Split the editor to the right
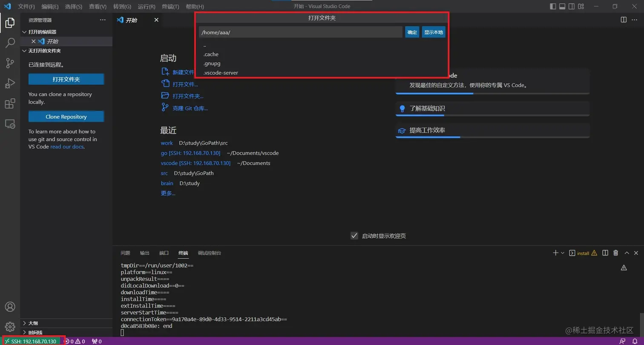The height and width of the screenshot is (345, 644). click(624, 20)
